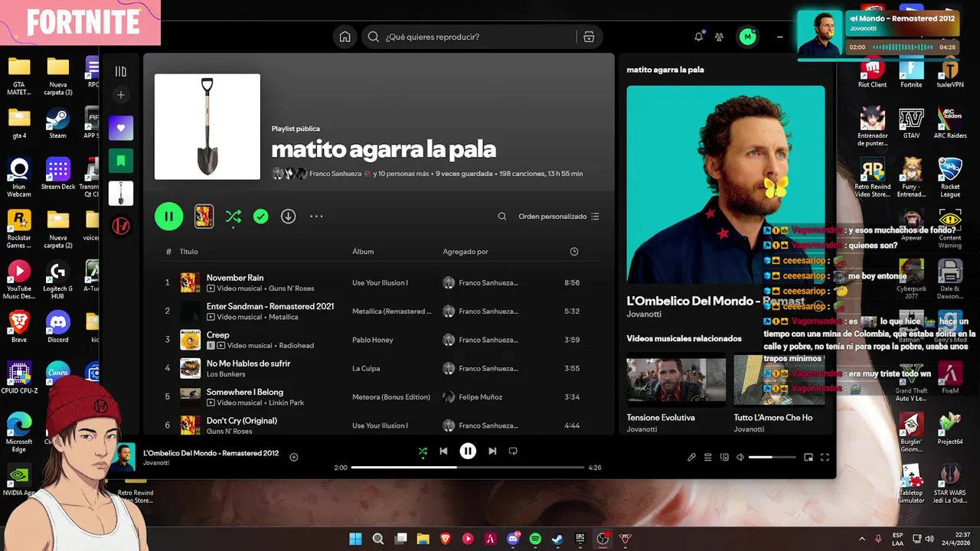The height and width of the screenshot is (551, 980).
Task: Open File Explorer from the taskbar
Action: (423, 539)
